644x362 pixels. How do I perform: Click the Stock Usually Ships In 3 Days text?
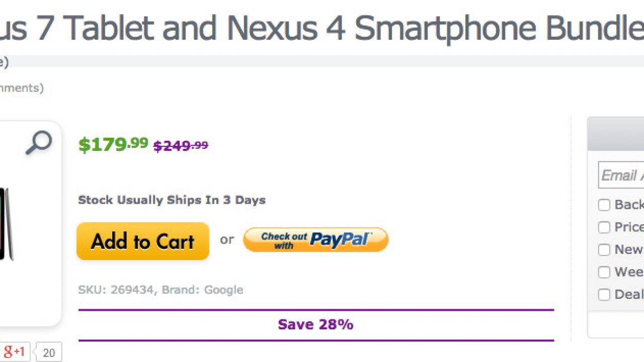click(172, 200)
